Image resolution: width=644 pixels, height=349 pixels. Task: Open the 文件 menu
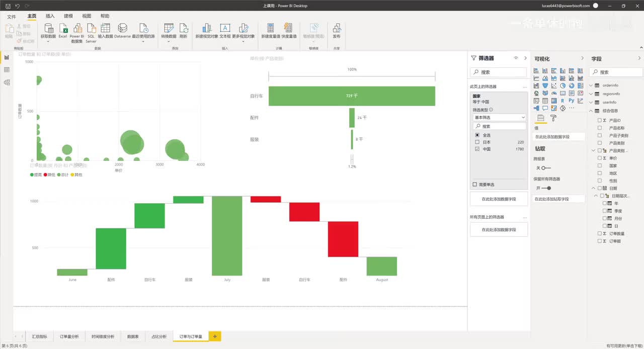coord(11,17)
